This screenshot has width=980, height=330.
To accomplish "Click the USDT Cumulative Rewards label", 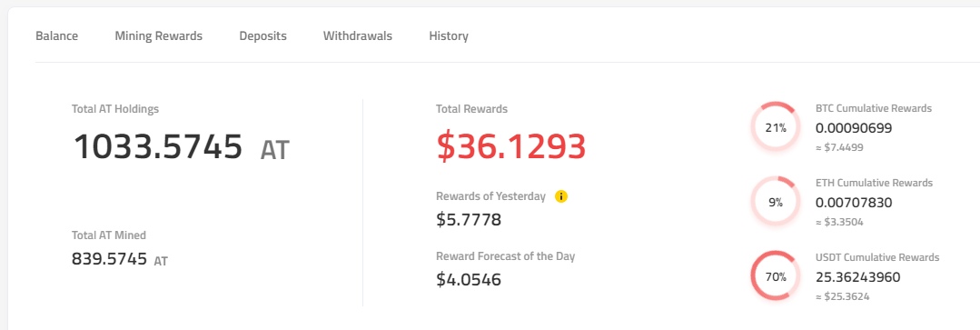I will pos(877,257).
